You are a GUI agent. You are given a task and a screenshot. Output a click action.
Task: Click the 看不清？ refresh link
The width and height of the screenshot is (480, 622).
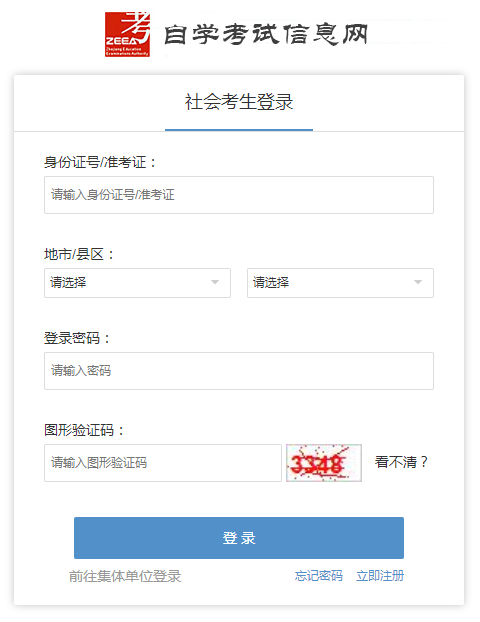401,462
